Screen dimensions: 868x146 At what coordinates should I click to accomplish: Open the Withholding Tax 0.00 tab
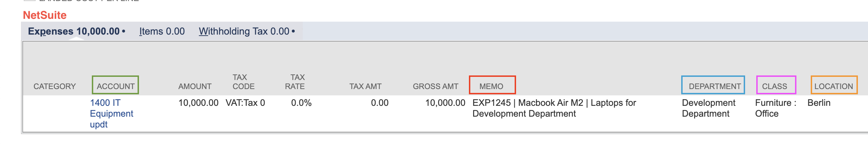click(x=244, y=31)
